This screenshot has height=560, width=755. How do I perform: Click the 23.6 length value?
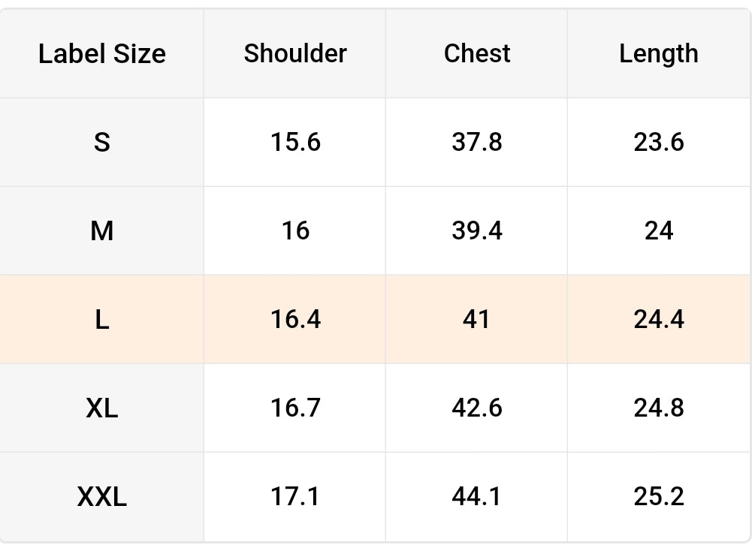[659, 142]
